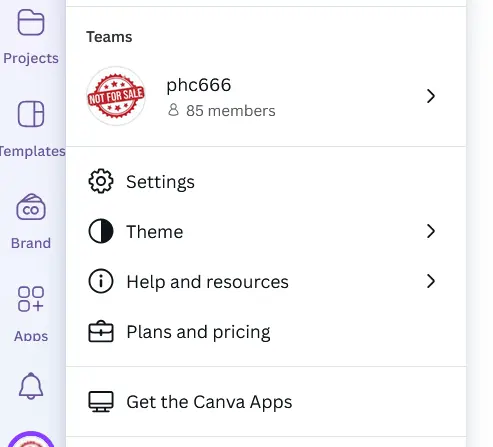Click the monitor icon for Canva Apps
Image resolution: width=493 pixels, height=447 pixels.
[101, 401]
